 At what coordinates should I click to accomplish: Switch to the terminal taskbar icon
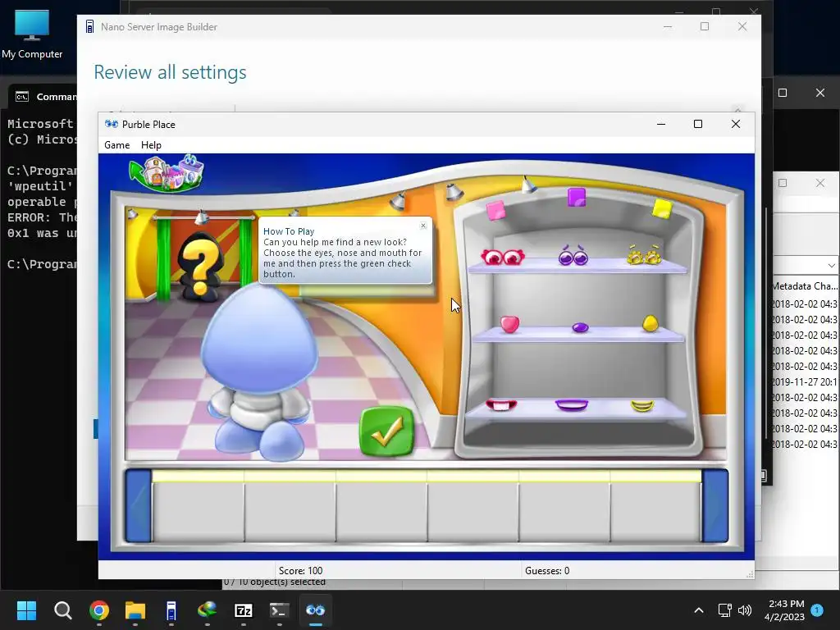pyautogui.click(x=279, y=610)
